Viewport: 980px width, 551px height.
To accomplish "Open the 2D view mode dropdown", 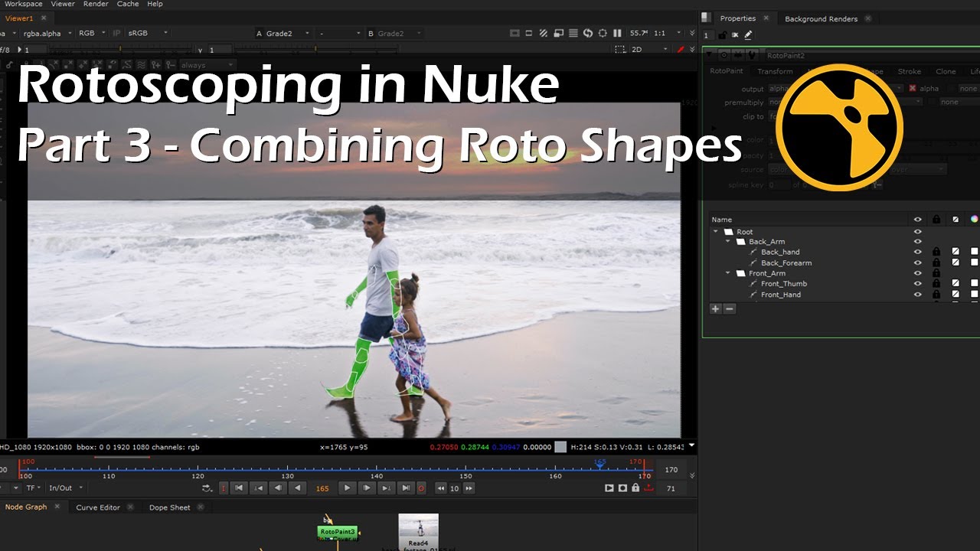I will click(649, 49).
